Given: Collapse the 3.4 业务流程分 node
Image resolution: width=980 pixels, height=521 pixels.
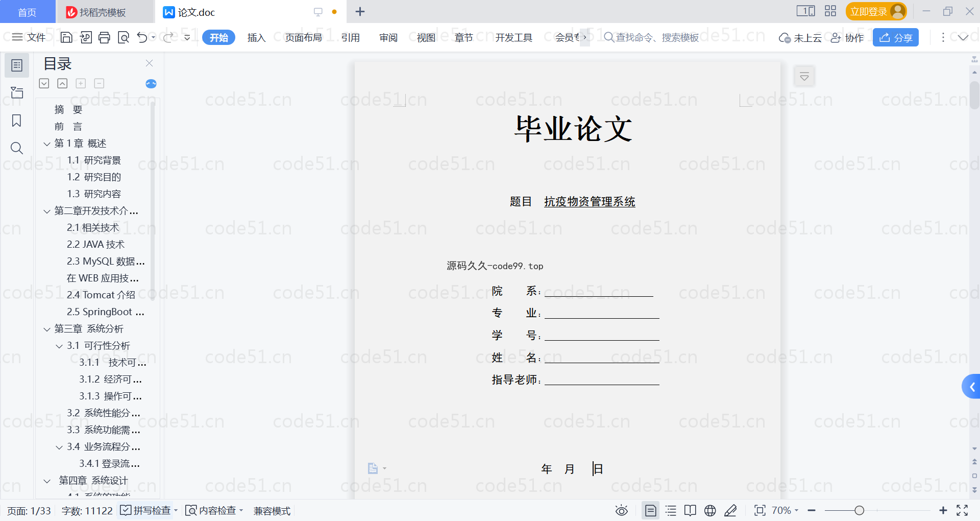Looking at the screenshot, I should point(59,447).
